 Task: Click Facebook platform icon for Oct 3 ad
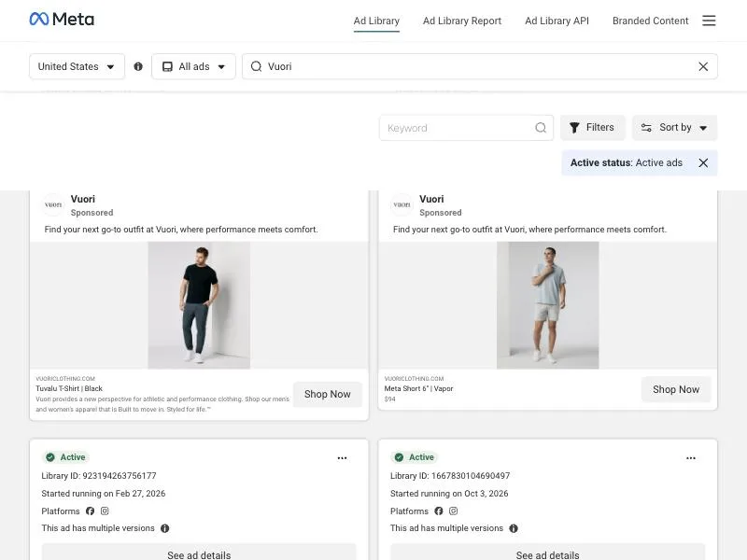tap(439, 511)
